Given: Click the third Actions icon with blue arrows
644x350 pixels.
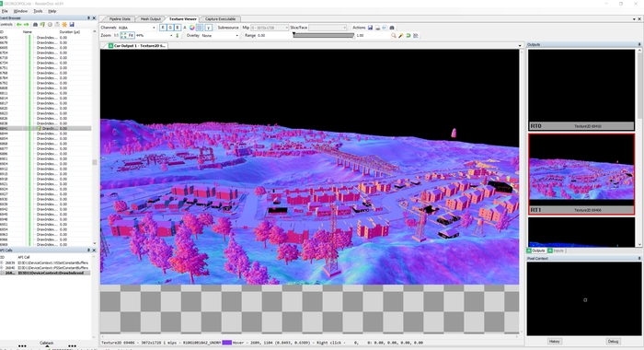Looking at the screenshot, I should point(385,28).
